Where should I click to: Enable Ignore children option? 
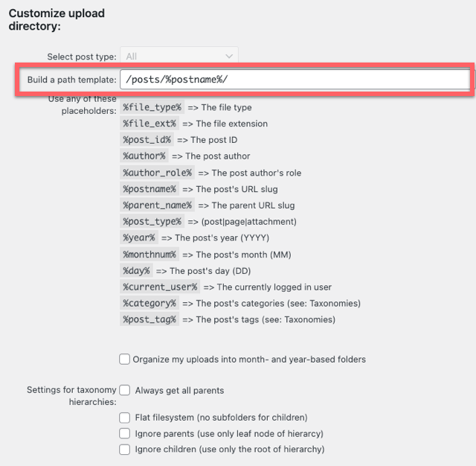click(x=124, y=450)
